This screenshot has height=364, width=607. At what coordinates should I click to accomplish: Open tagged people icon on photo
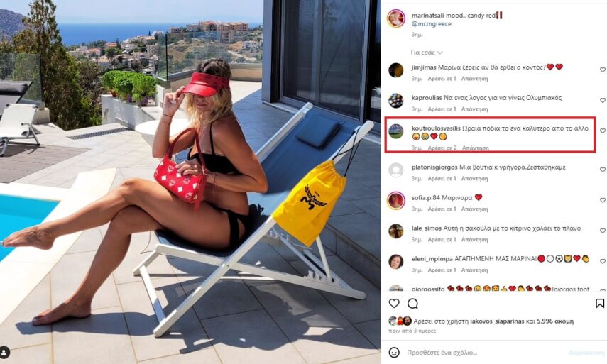coord(4,353)
